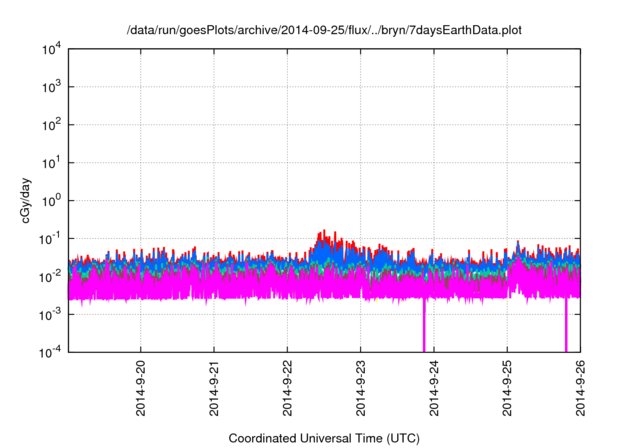Select the 2014-9-25 date tick label
This screenshot has height=448, width=640.
507,388
